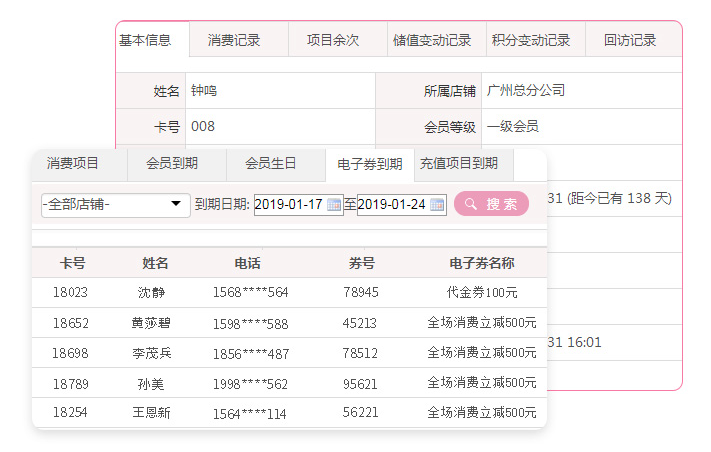Select the 项目余次 tab
This screenshot has width=711, height=452.
tap(333, 41)
